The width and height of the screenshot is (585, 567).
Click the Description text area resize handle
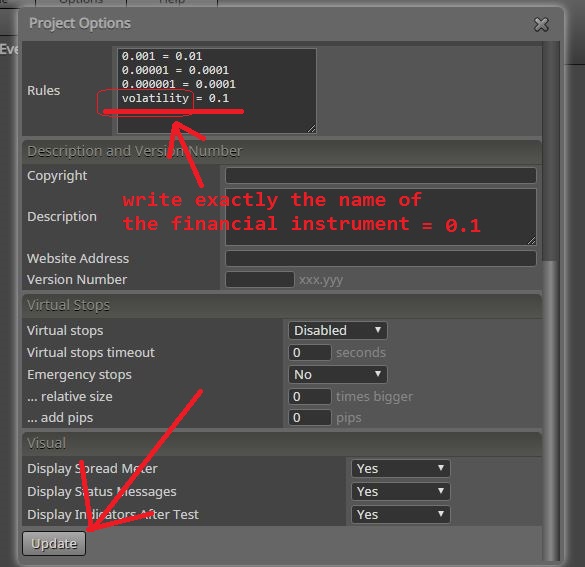pyautogui.click(x=532, y=241)
